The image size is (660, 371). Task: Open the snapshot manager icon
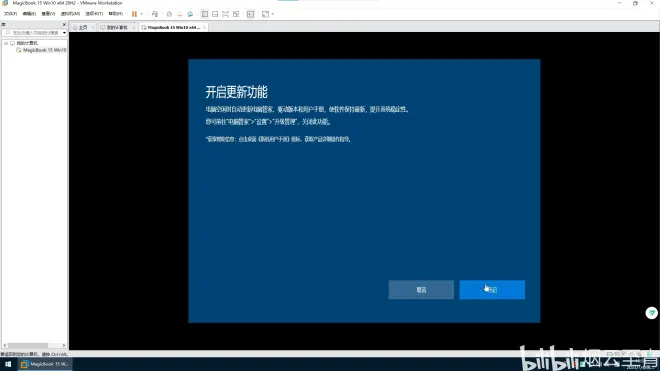pos(190,14)
